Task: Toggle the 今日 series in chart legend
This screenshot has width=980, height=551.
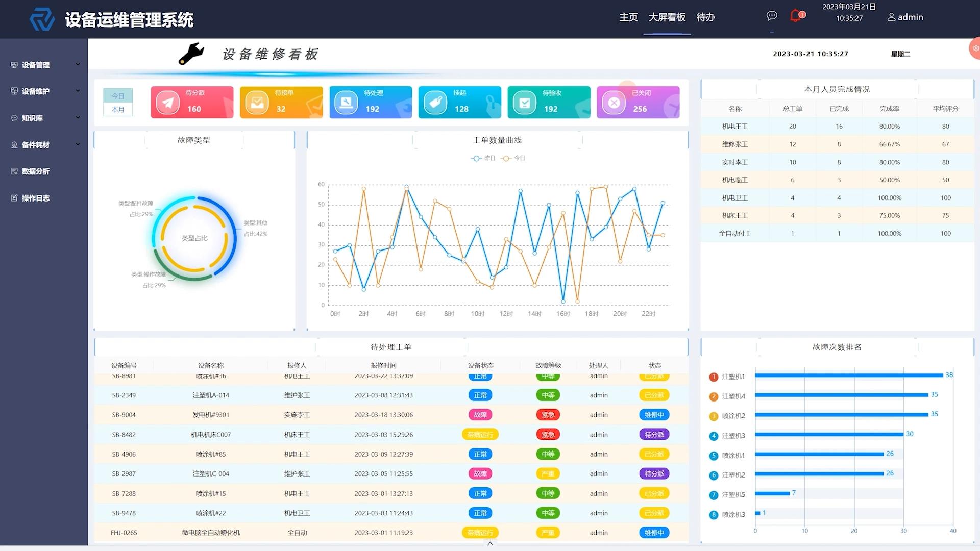Action: click(x=513, y=158)
